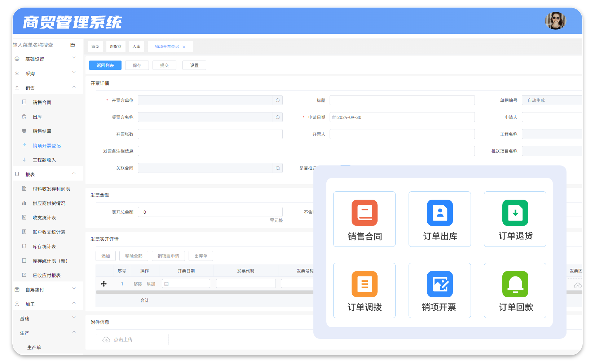Open the 销售合同 red book icon
This screenshot has height=364, width=595.
pyautogui.click(x=364, y=213)
